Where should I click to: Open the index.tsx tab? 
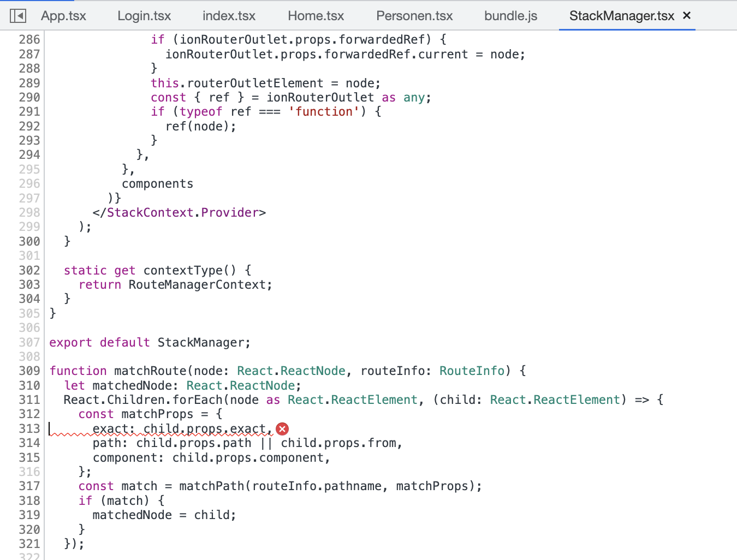pos(229,16)
